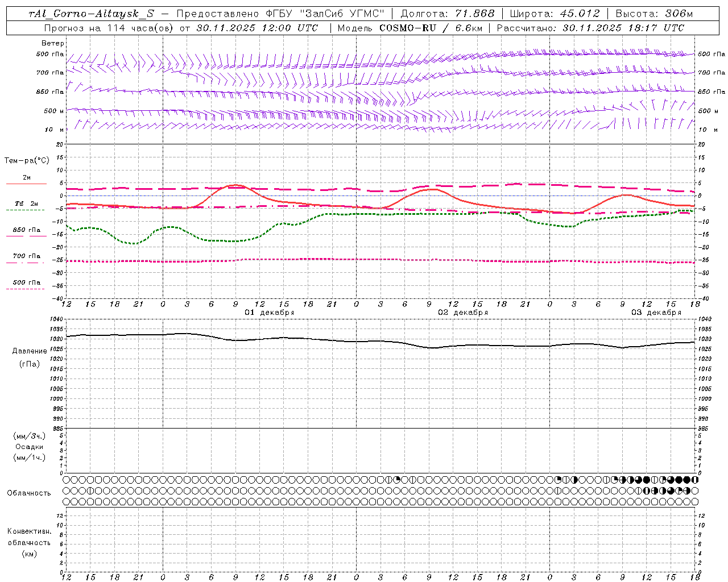Image resolution: width=728 pixels, height=582 pixels.
Task: Click the Давление panel label
Action: pos(30,351)
